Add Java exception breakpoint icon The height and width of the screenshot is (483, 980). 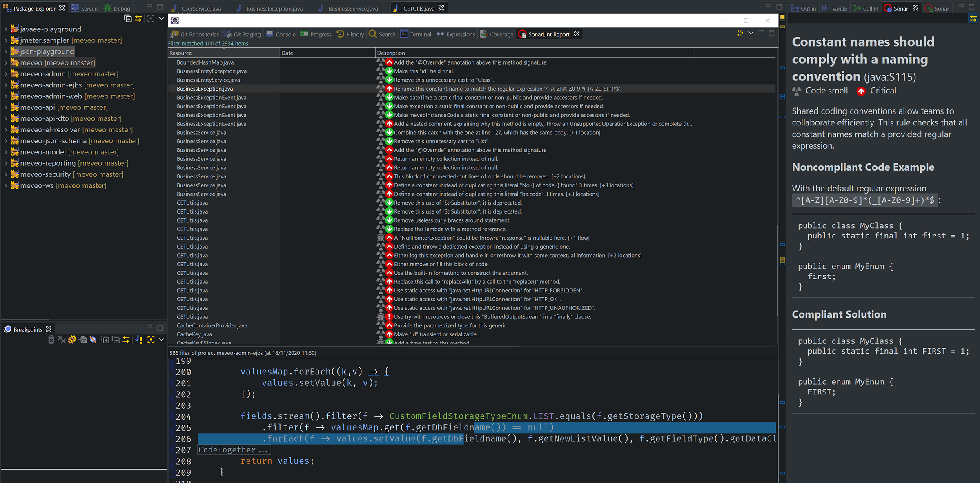139,339
